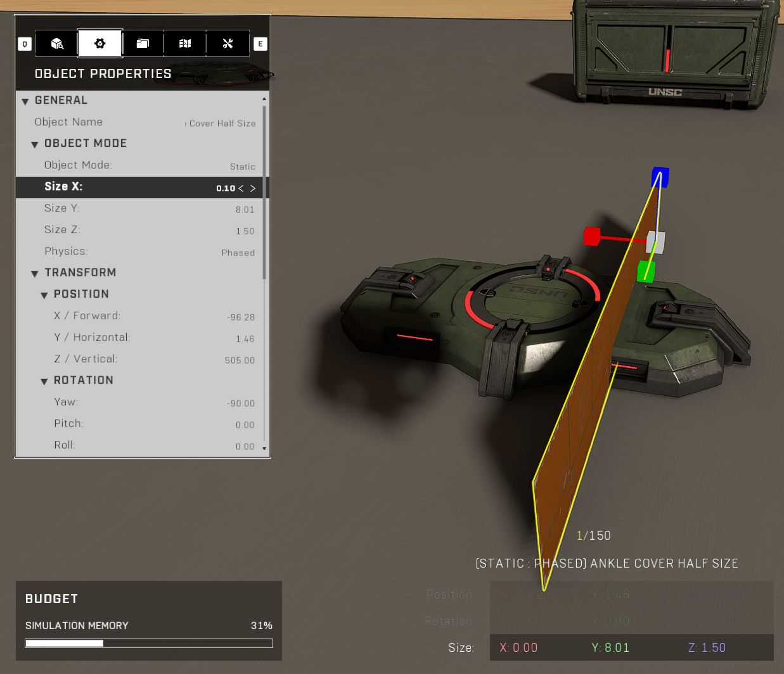Select the X / Forward position row

pyautogui.click(x=139, y=316)
